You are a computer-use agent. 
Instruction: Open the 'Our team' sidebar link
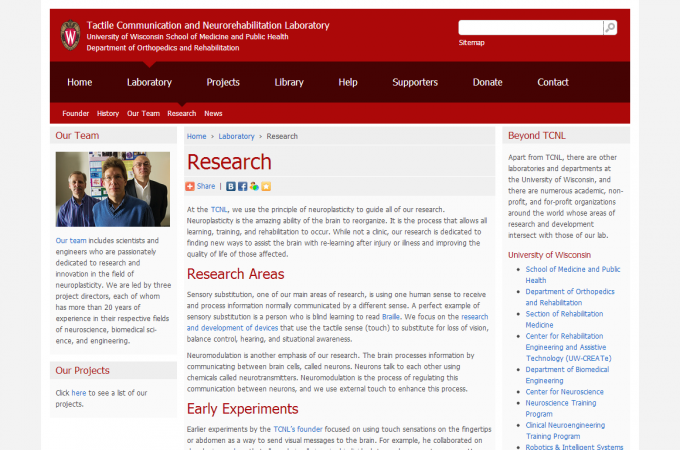[x=71, y=241]
